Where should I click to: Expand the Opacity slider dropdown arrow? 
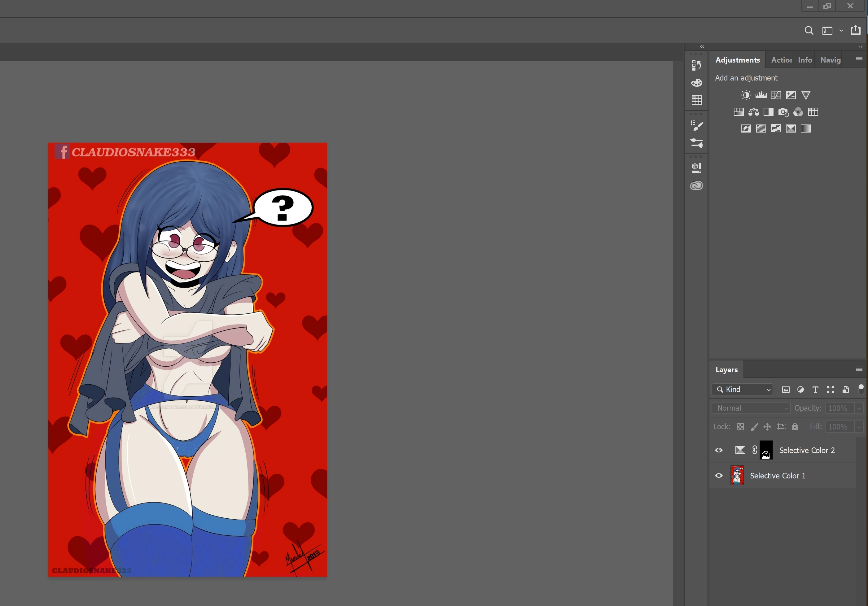(858, 408)
